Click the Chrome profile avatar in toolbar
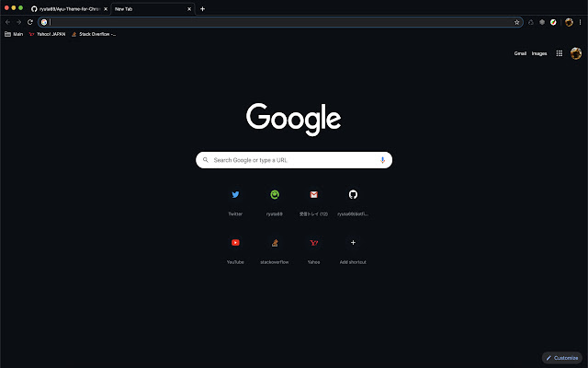588x368 pixels. [569, 22]
